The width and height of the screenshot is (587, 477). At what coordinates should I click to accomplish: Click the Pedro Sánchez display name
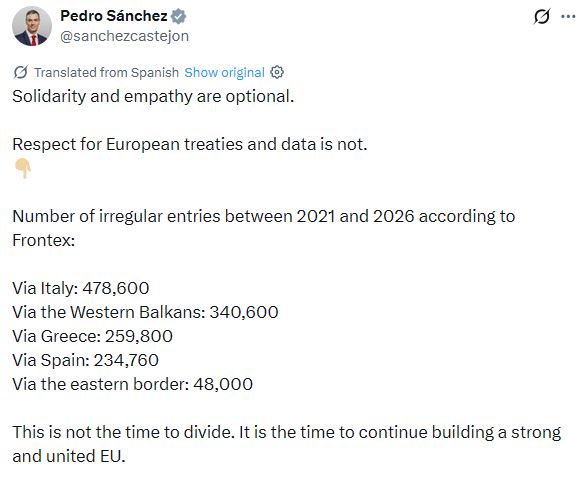(114, 16)
